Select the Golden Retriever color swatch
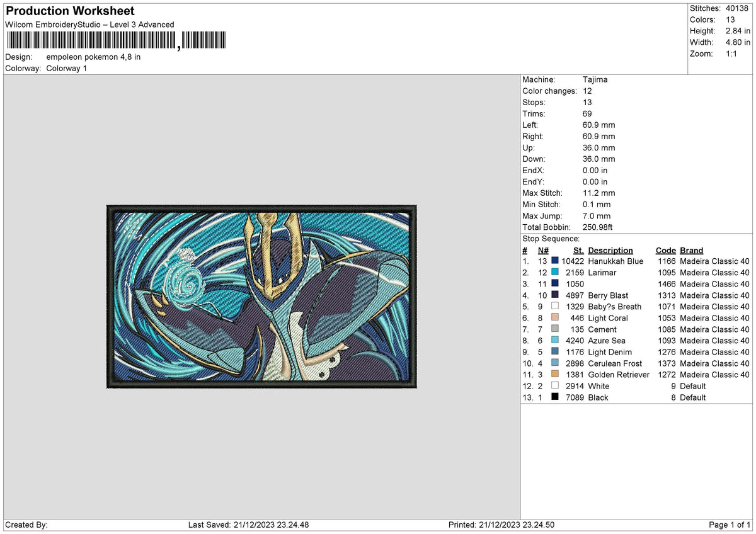 554,375
